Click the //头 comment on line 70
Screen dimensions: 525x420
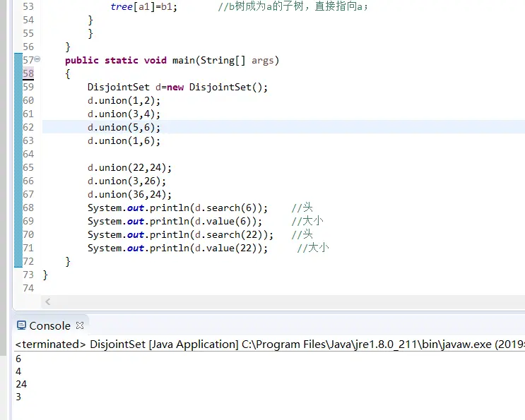click(302, 234)
